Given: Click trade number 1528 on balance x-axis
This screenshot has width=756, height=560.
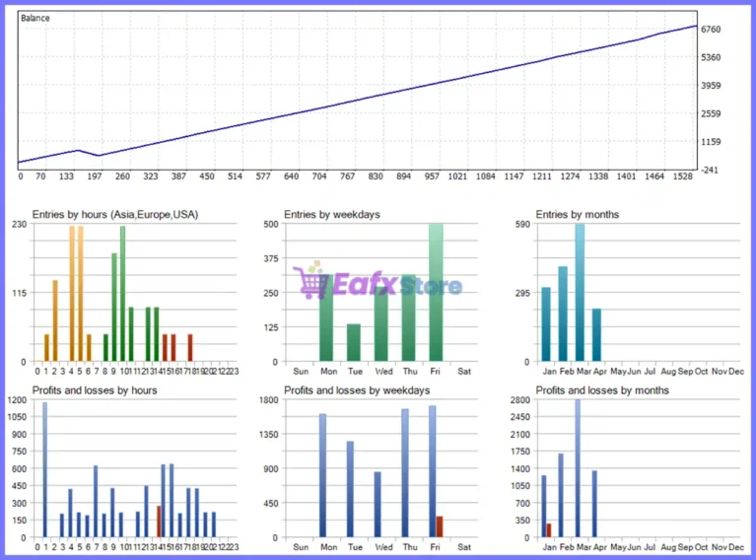Looking at the screenshot, I should pyautogui.click(x=683, y=176).
